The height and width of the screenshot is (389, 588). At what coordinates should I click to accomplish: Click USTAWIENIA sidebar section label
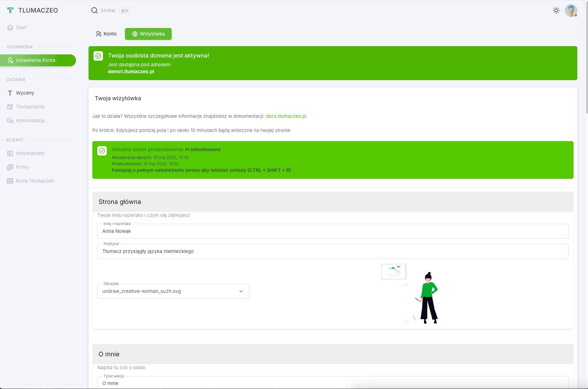click(x=19, y=47)
